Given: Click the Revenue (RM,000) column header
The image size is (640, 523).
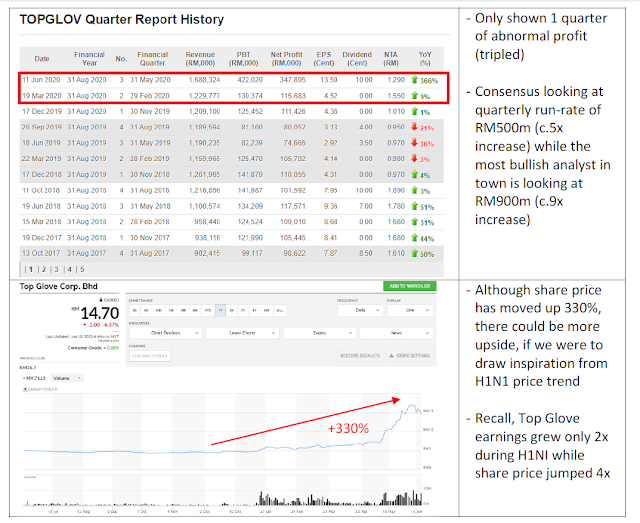Looking at the screenshot, I should 200,59.
